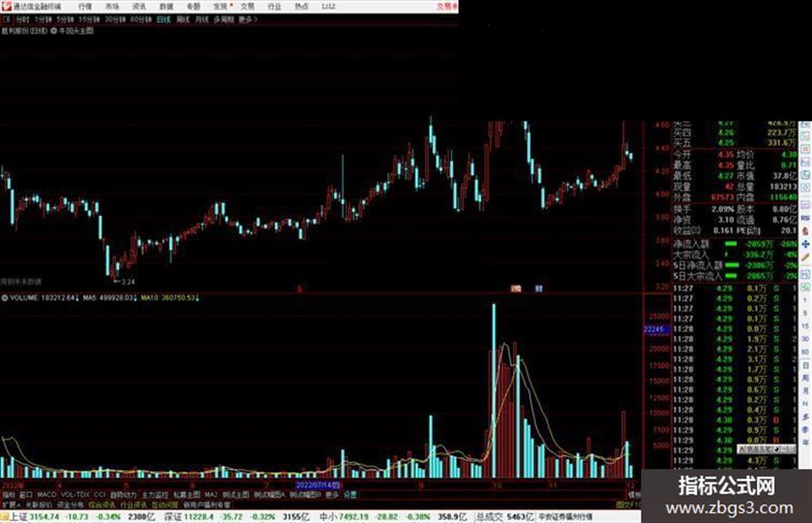812x523 pixels.
Task: Click the main chart indicator circle icon
Action: pyautogui.click(x=53, y=31)
